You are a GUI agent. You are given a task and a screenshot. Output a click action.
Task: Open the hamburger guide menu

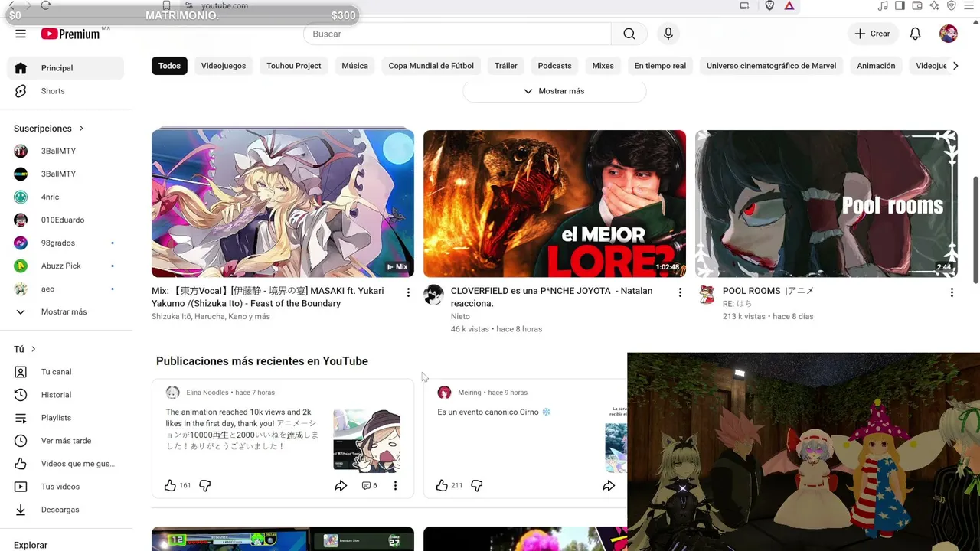coord(21,34)
